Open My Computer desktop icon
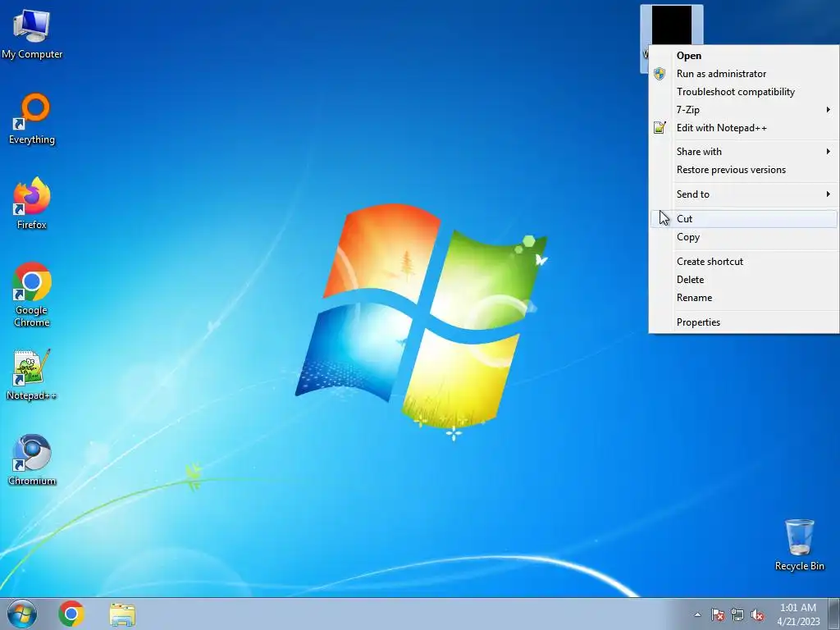Image resolution: width=840 pixels, height=630 pixels. [x=32, y=34]
